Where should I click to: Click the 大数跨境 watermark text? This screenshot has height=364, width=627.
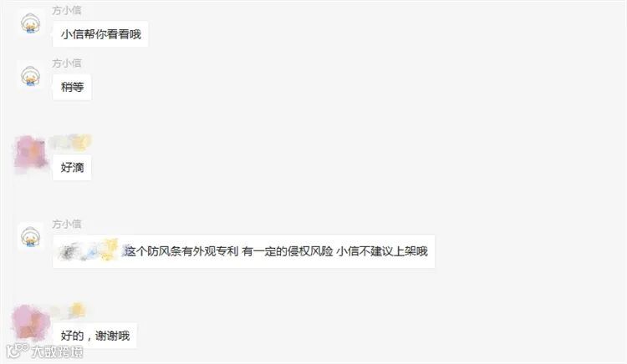pos(58,351)
